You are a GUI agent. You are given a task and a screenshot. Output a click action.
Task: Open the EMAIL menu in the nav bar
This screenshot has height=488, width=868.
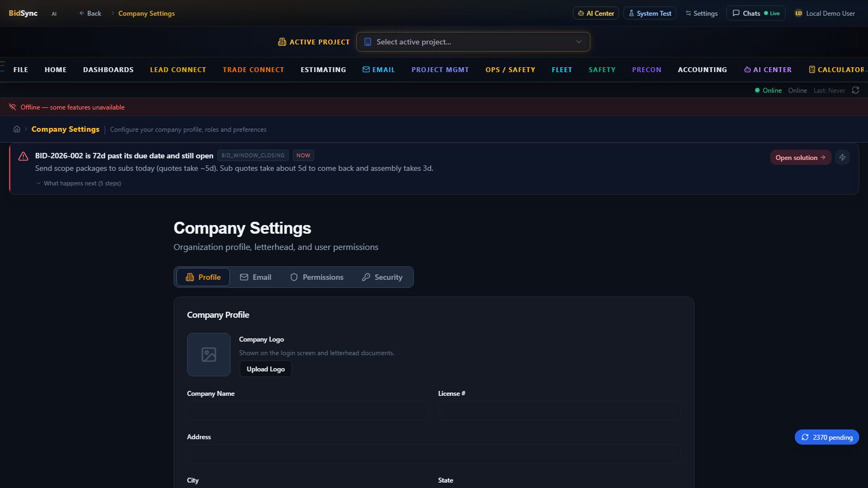point(379,69)
